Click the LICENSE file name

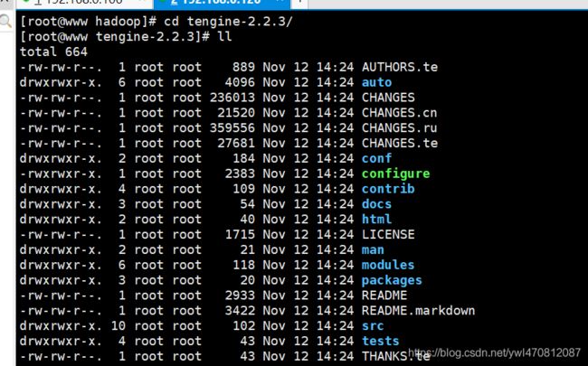coord(388,234)
